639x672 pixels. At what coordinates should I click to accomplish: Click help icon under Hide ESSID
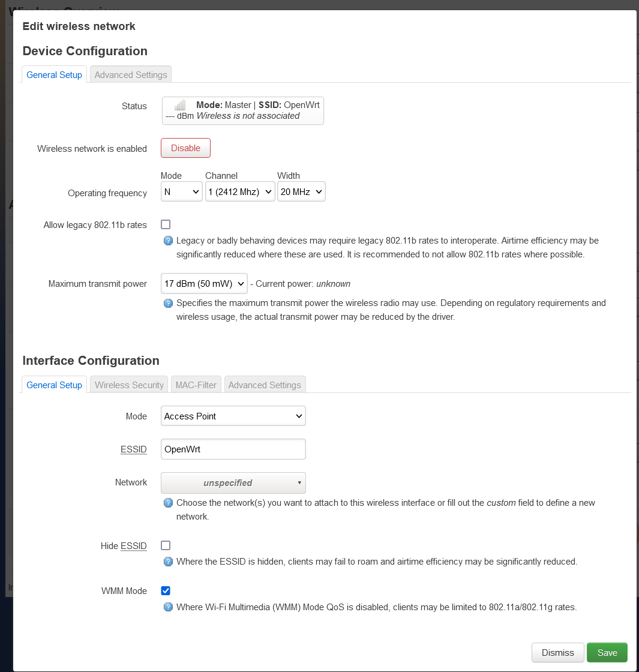[169, 562]
